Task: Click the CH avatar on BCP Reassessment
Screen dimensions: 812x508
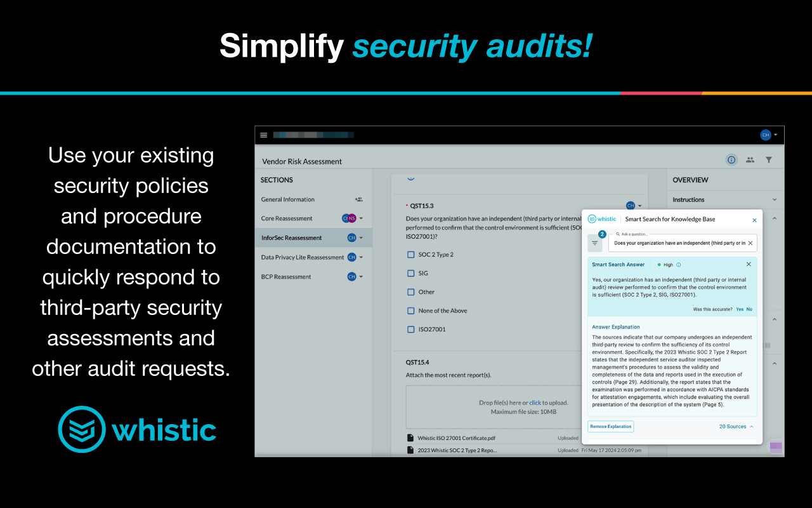Action: click(x=351, y=277)
